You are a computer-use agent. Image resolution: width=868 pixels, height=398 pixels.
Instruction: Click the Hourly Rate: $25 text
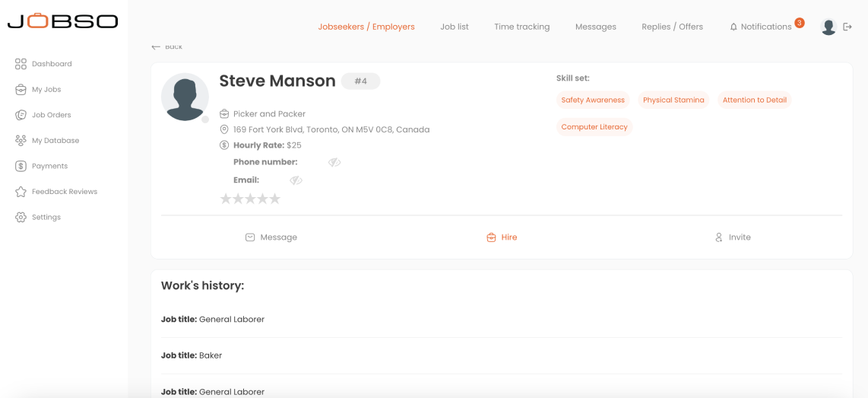(268, 145)
